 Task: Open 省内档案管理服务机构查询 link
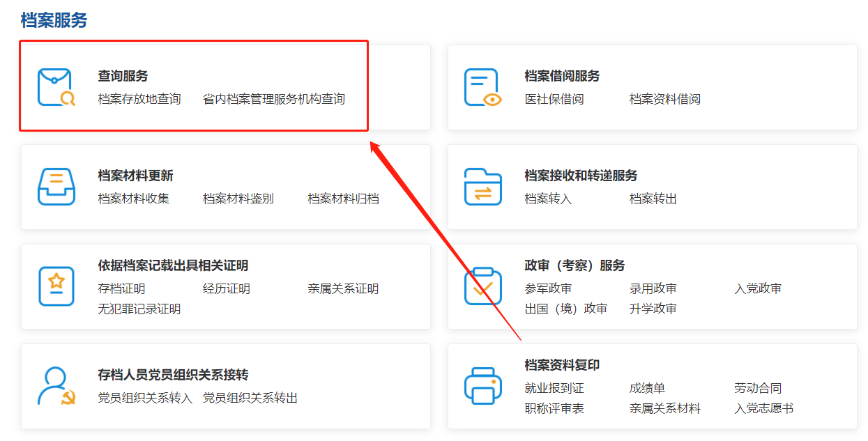pos(274,99)
